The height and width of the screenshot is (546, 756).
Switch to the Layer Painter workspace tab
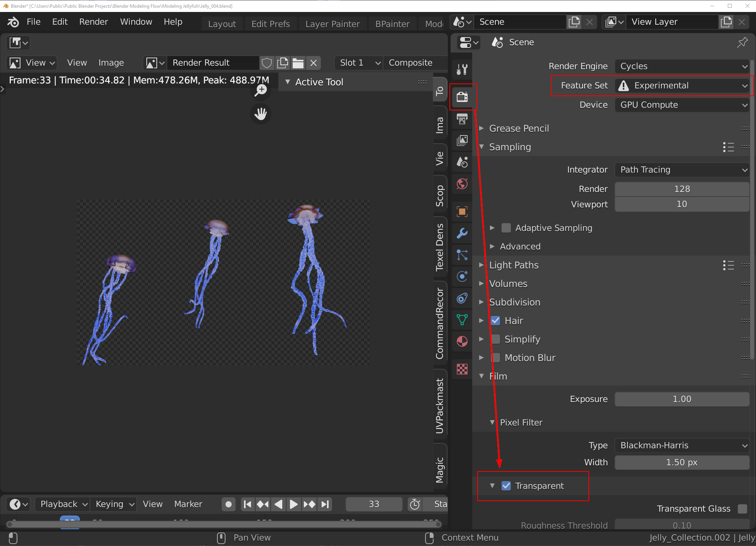click(332, 24)
